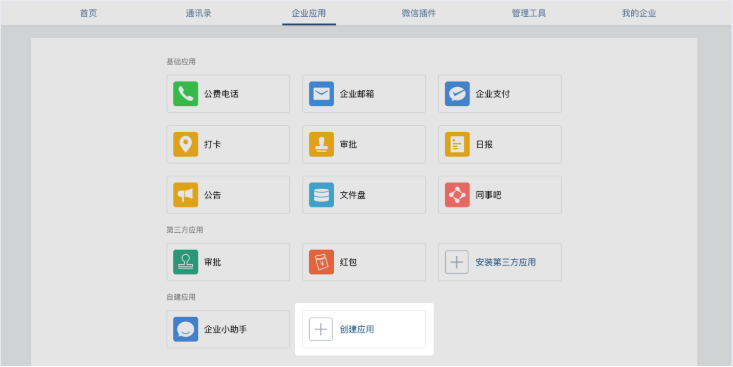The height and width of the screenshot is (367, 733).
Task: Open the 管理工具 tab
Action: pyautogui.click(x=529, y=13)
